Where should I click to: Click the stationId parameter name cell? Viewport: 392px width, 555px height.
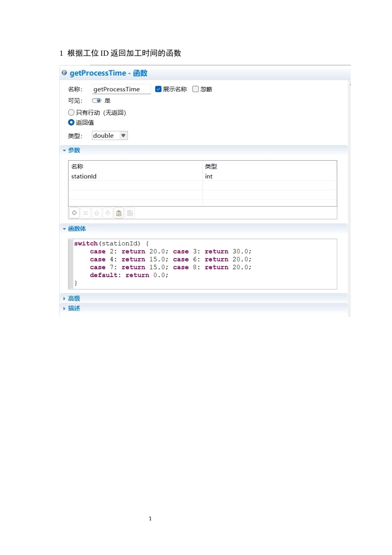coord(135,176)
